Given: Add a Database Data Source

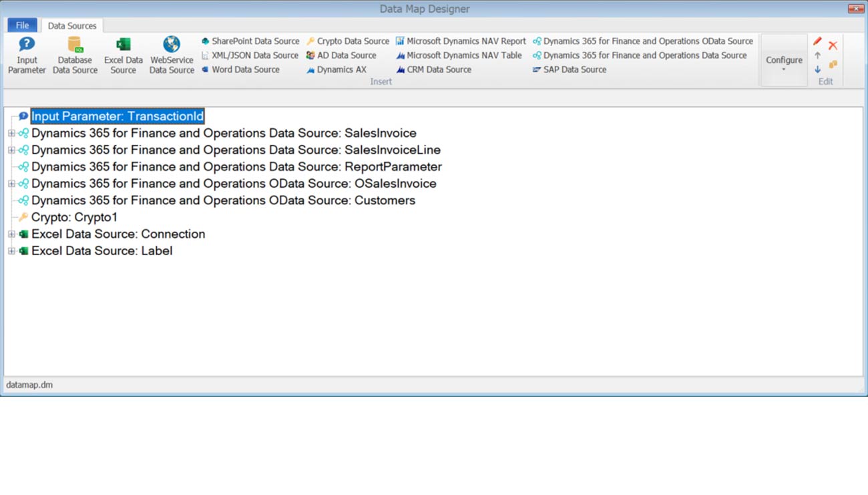Looking at the screenshot, I should [75, 55].
